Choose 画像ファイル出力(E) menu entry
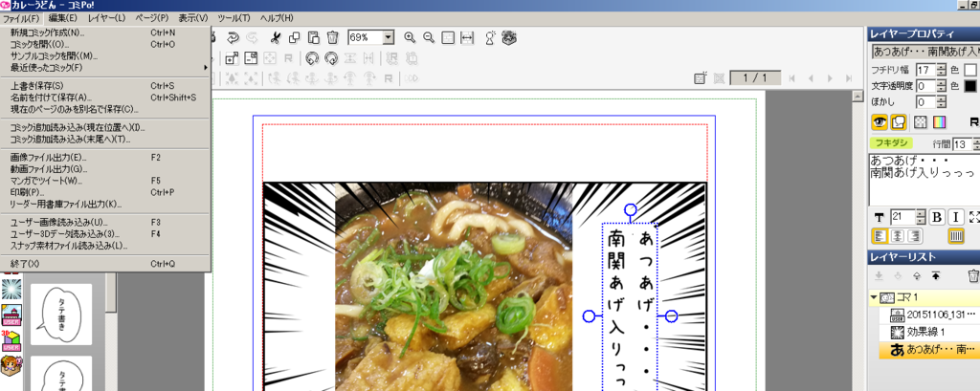 tap(107, 158)
